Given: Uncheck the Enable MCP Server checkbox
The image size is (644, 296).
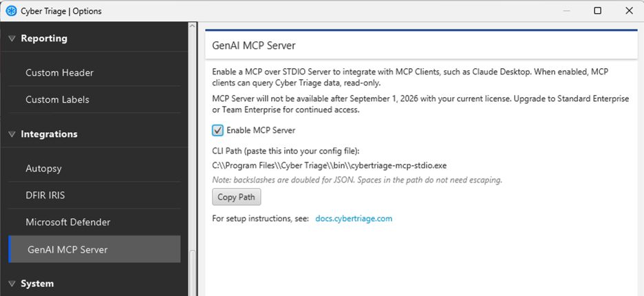Looking at the screenshot, I should click(218, 130).
